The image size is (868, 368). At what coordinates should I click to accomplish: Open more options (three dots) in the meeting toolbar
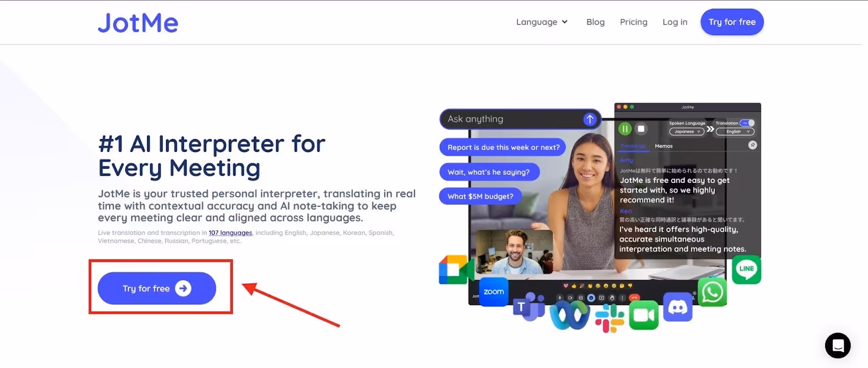(x=622, y=297)
